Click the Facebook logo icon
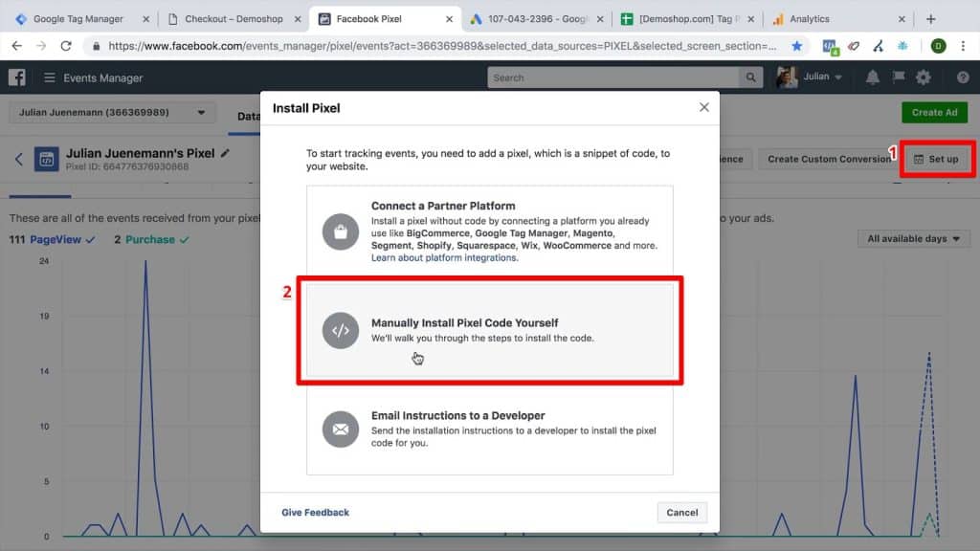 (17, 77)
